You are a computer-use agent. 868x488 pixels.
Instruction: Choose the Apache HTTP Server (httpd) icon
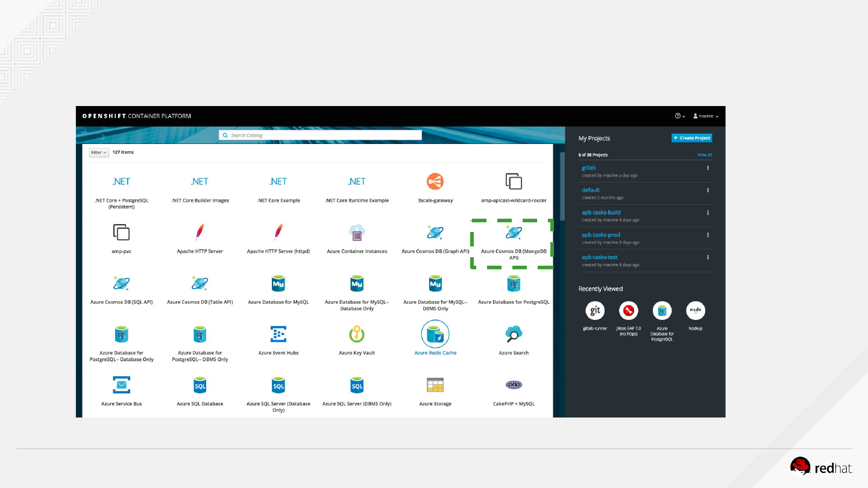[278, 232]
